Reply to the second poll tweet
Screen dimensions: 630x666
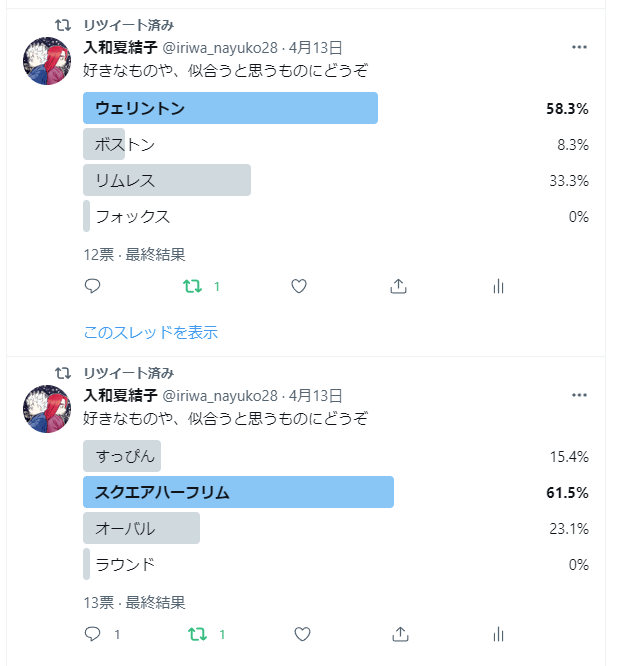[92, 634]
